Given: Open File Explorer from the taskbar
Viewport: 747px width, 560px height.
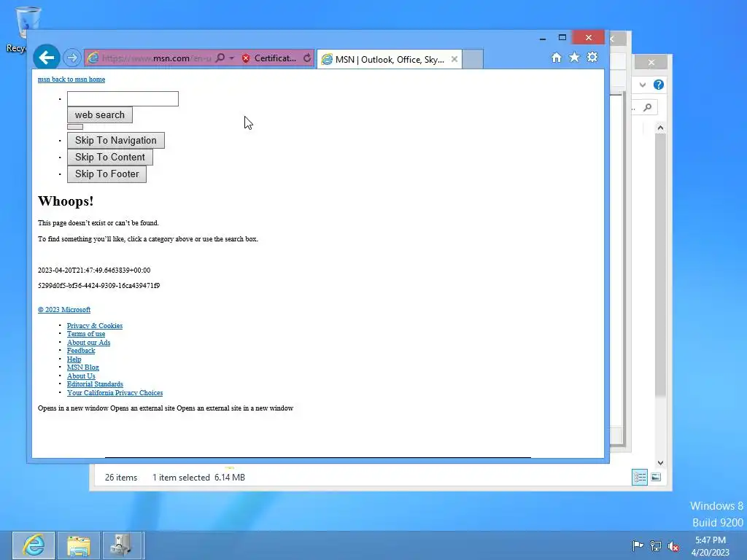Looking at the screenshot, I should click(79, 545).
